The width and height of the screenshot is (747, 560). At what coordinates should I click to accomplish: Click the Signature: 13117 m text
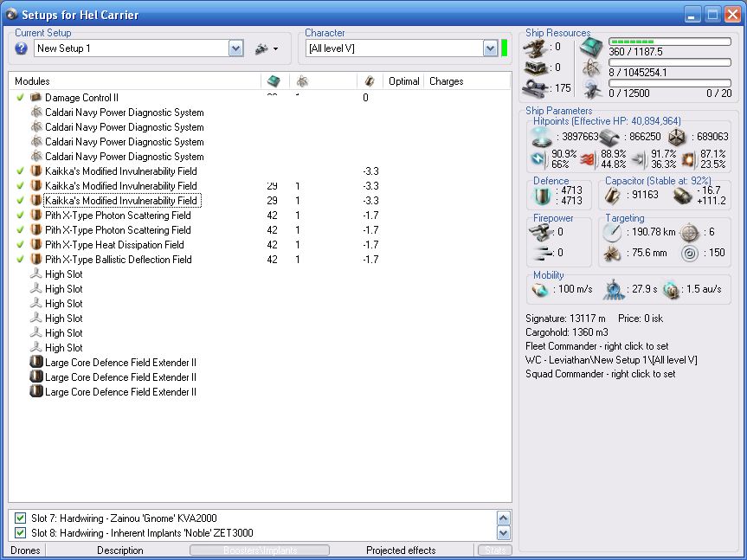(x=565, y=319)
